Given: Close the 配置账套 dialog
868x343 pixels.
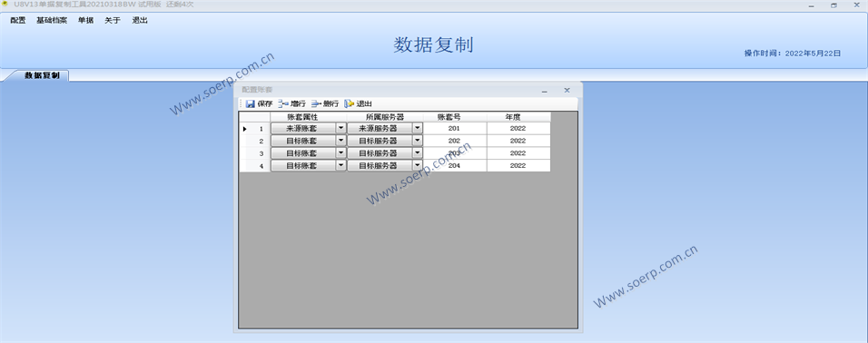Looking at the screenshot, I should pos(567,90).
